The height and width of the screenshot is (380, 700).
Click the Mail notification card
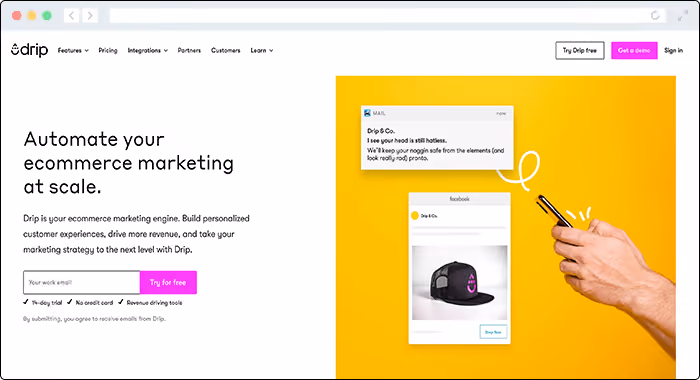point(437,138)
